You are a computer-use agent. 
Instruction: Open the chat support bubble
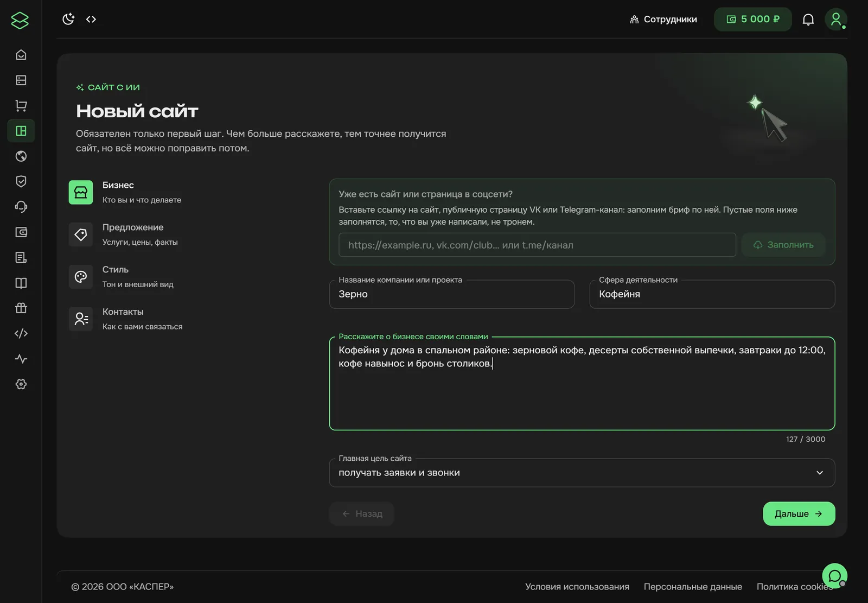(835, 576)
